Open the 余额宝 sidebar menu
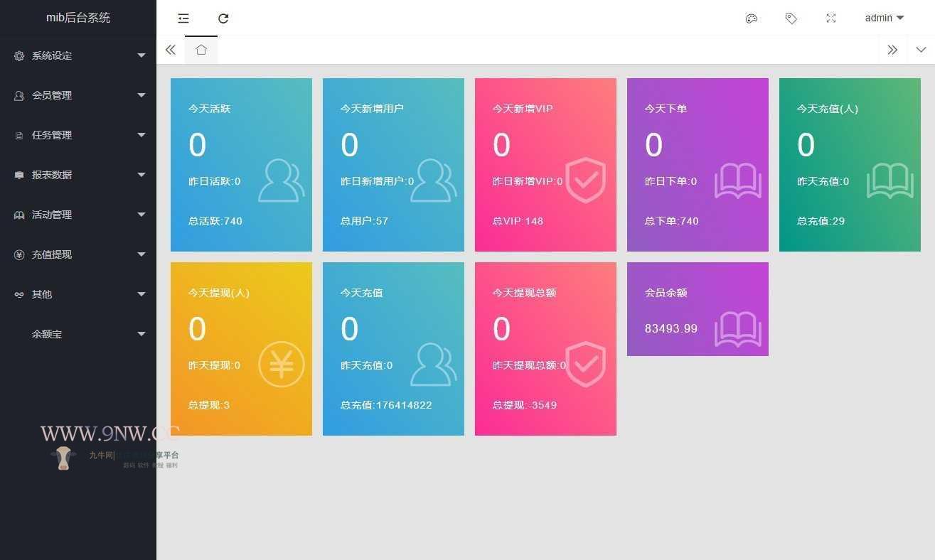Screen dimensions: 935x560 (x=78, y=334)
